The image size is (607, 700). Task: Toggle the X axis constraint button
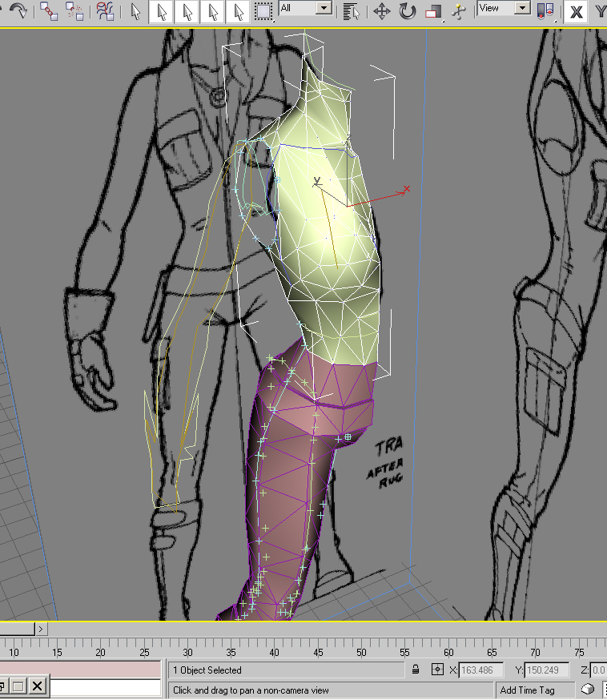(x=575, y=11)
